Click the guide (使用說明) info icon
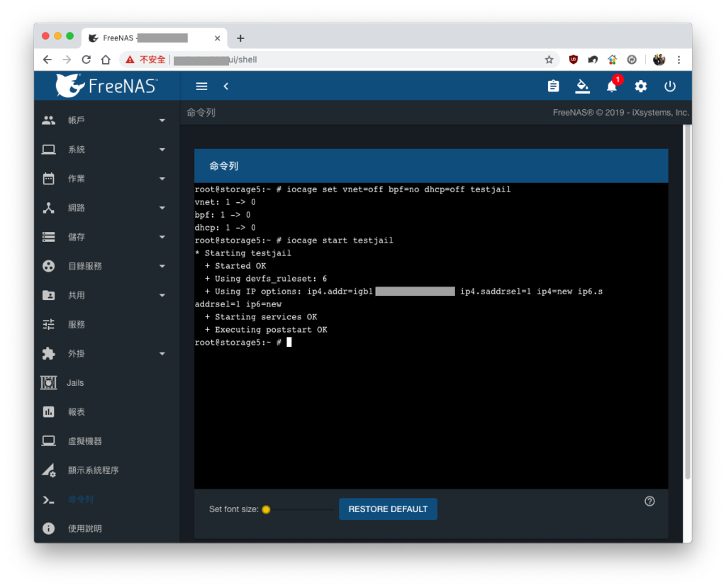726x588 pixels. click(49, 528)
